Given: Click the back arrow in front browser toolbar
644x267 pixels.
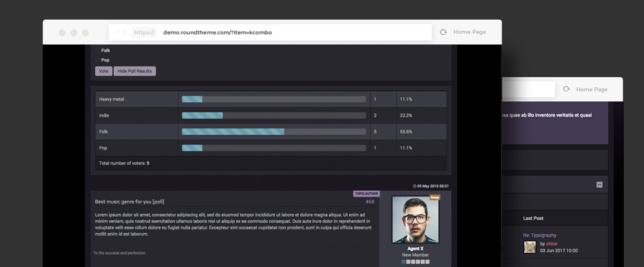Looking at the screenshot, I should coord(118,32).
